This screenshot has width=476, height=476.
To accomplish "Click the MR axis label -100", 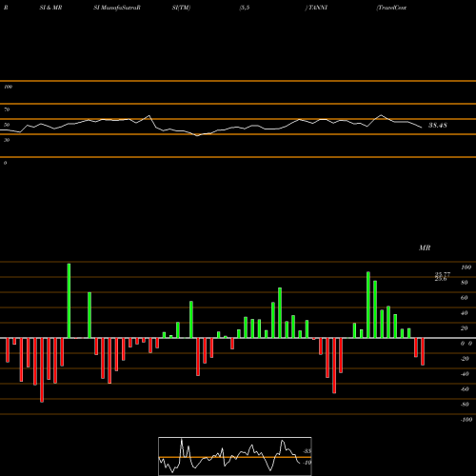I will click(466, 420).
